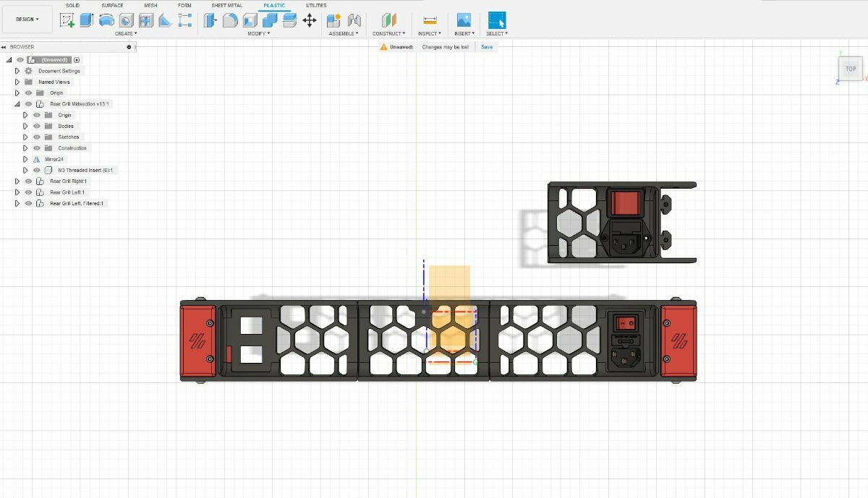868x498 pixels.
Task: Open the INSPECT dropdown menu
Action: (x=429, y=33)
